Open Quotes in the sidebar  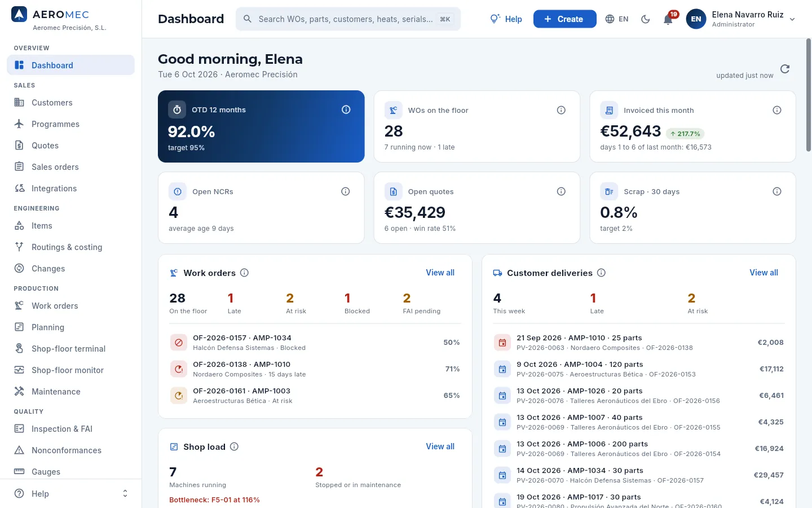click(x=71, y=146)
